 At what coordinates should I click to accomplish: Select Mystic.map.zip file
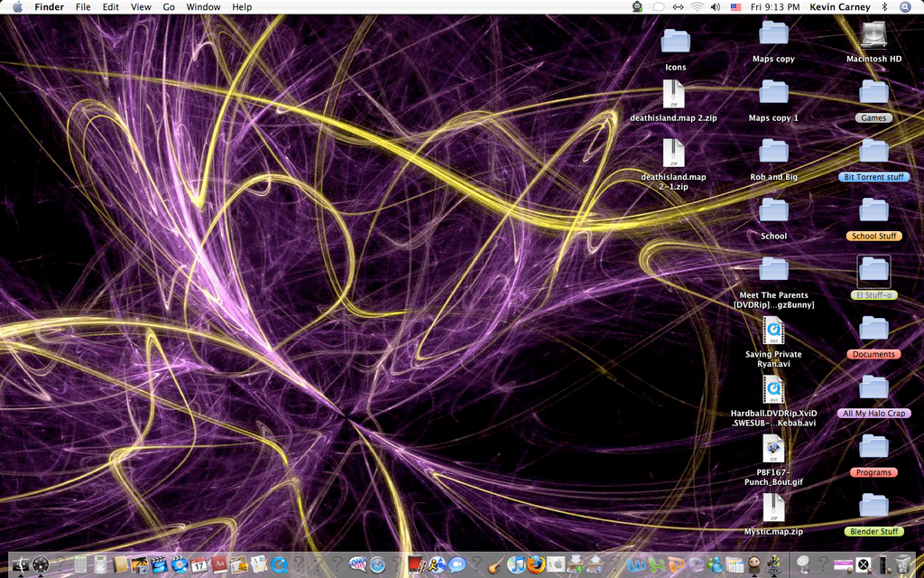pos(773,508)
